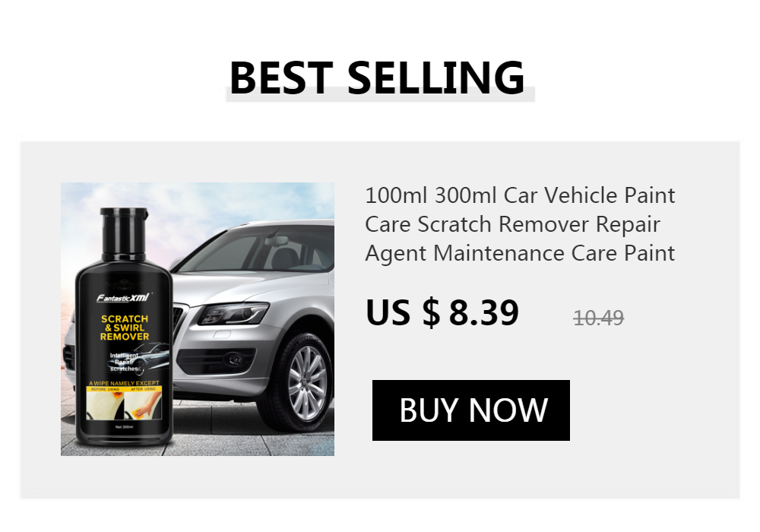Click the gray underline beneath BEST SELLING
Image resolution: width=760 pixels, height=532 pixels.
tap(380, 97)
